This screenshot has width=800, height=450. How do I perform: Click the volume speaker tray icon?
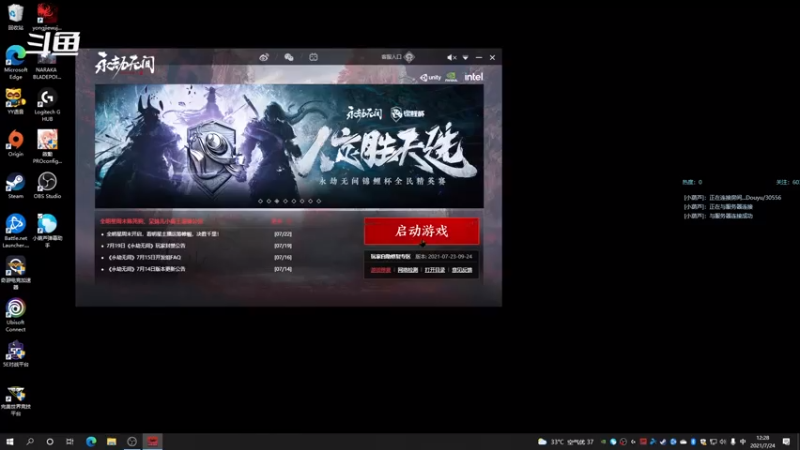[723, 442]
